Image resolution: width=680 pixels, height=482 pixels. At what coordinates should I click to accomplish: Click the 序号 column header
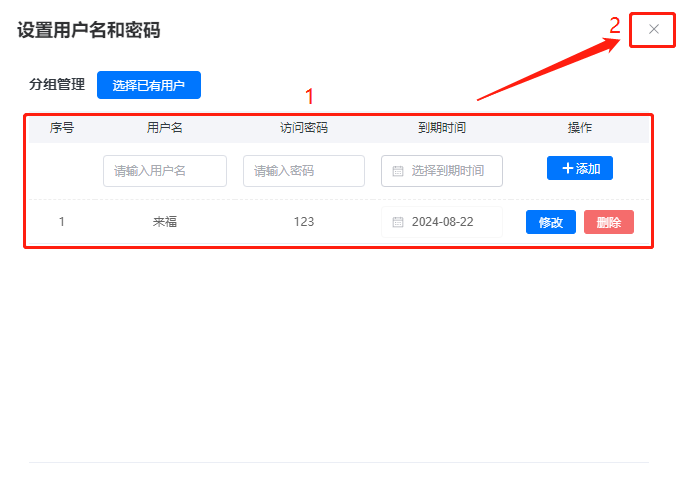(x=62, y=128)
